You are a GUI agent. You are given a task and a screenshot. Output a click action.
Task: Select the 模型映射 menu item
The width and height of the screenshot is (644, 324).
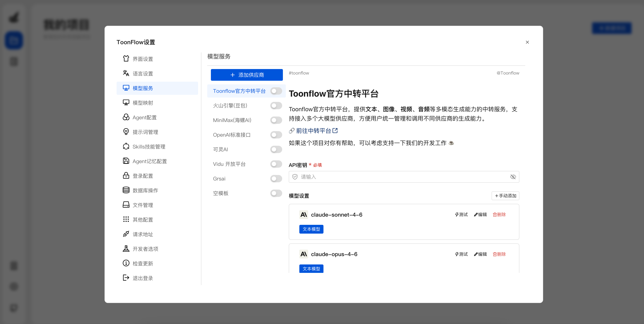(x=157, y=103)
